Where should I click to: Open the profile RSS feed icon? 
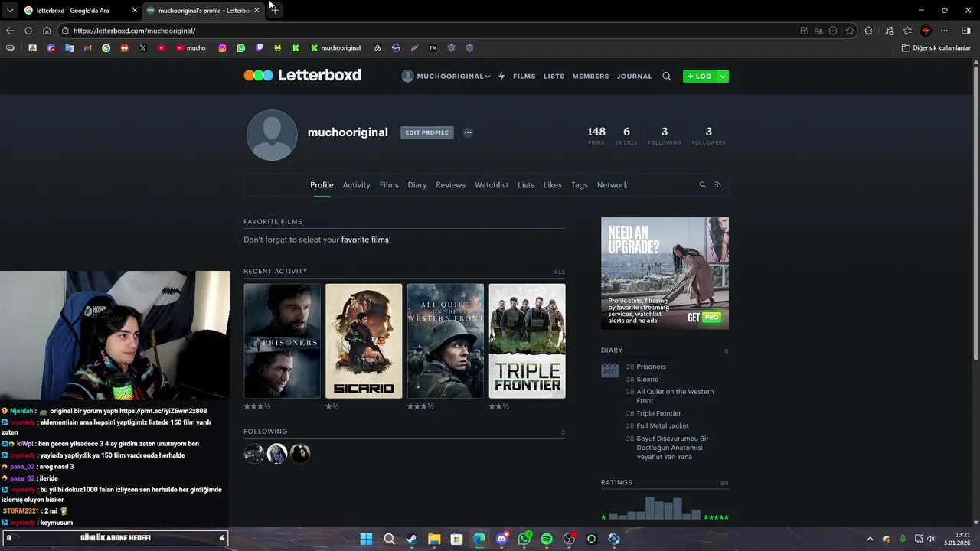point(717,185)
